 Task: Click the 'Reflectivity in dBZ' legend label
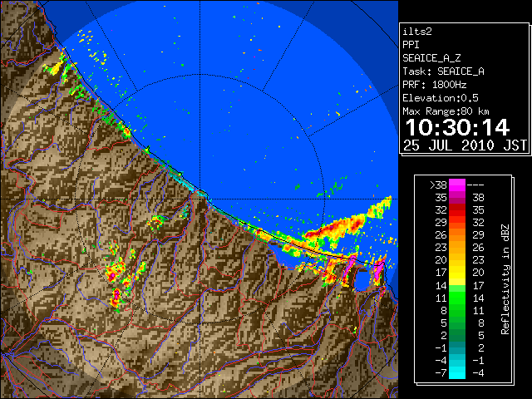[505, 279]
